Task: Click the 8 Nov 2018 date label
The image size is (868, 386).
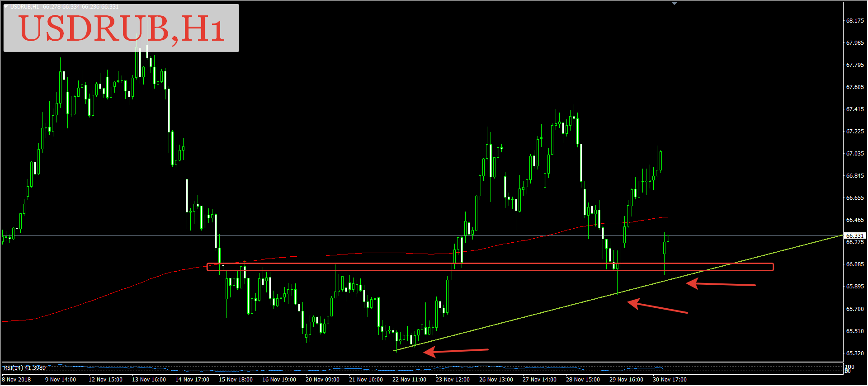Action: (17, 380)
